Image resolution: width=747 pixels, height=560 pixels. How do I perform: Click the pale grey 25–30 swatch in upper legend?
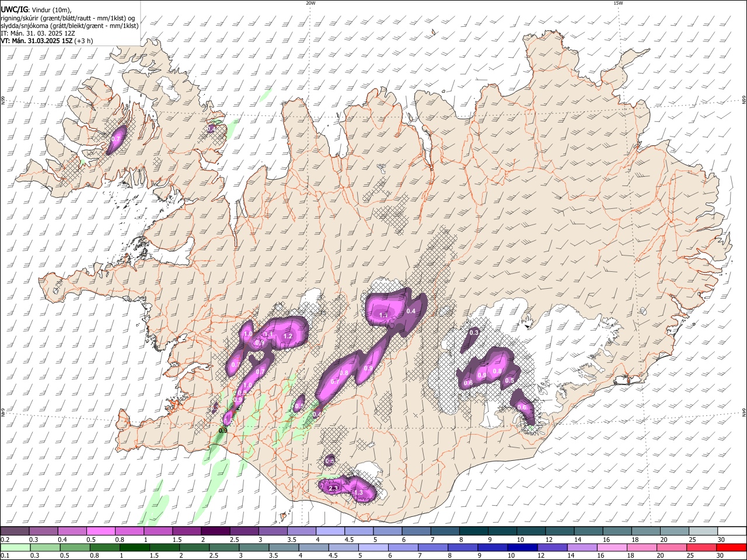point(703,531)
